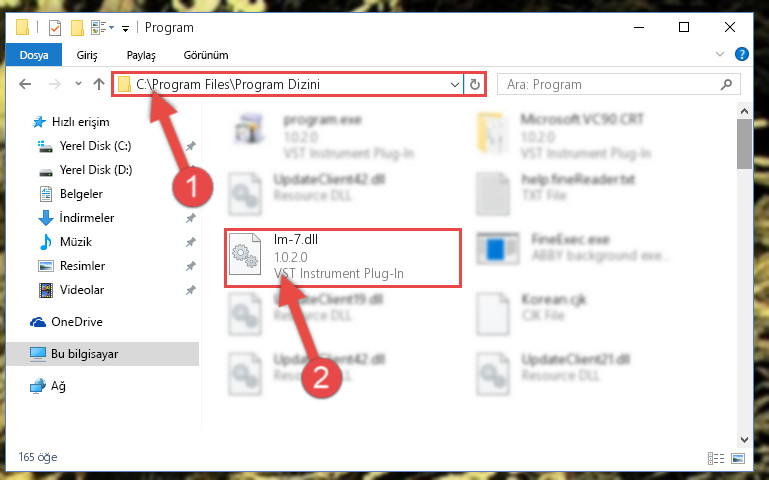Switch to details view icon
The width and height of the screenshot is (769, 480).
click(716, 458)
